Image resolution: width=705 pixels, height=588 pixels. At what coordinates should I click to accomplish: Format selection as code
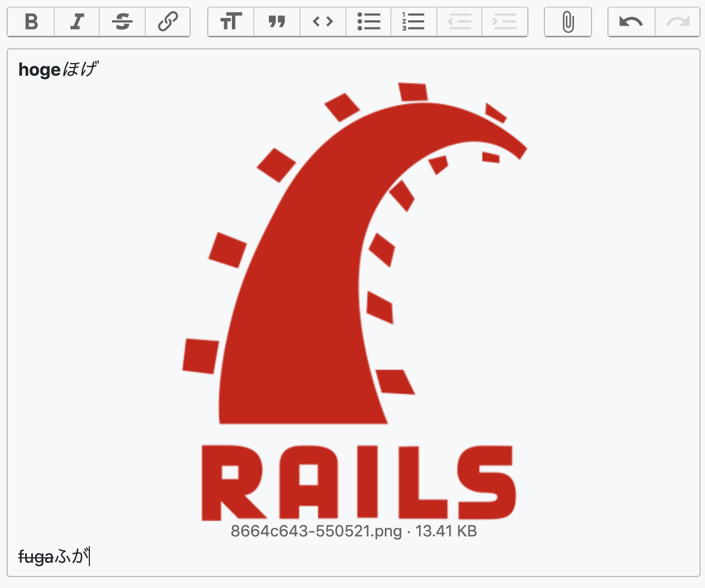(x=323, y=22)
